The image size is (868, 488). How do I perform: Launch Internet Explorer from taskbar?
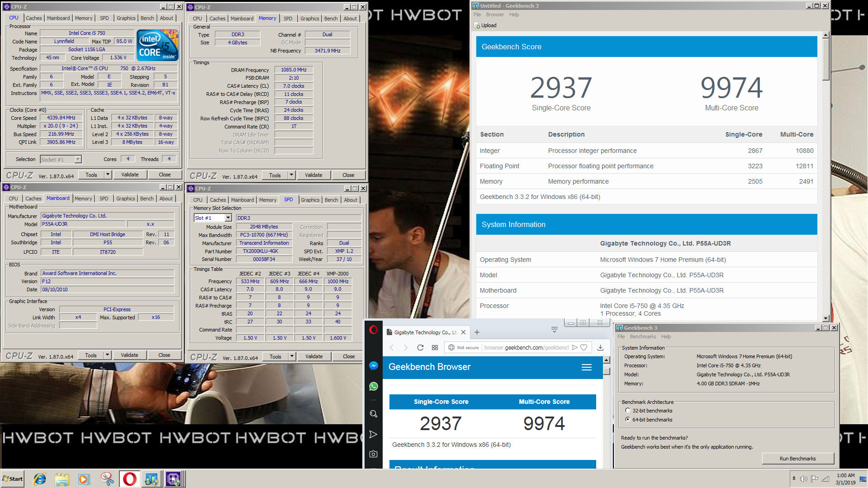[40, 479]
